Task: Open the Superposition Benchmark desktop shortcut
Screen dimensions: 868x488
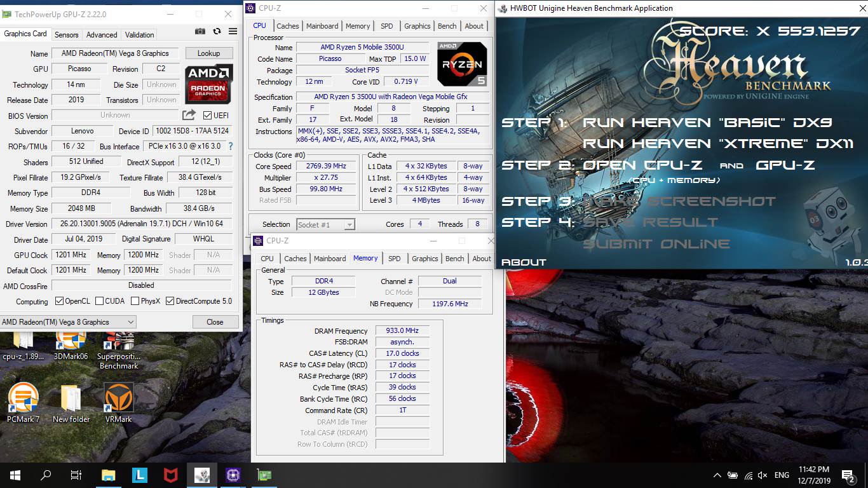Action: 118,351
